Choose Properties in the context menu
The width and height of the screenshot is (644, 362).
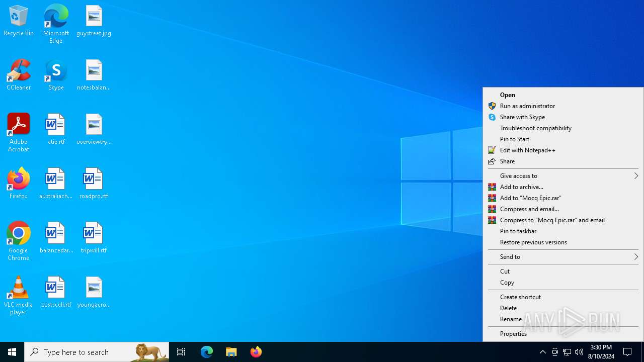[563, 334]
